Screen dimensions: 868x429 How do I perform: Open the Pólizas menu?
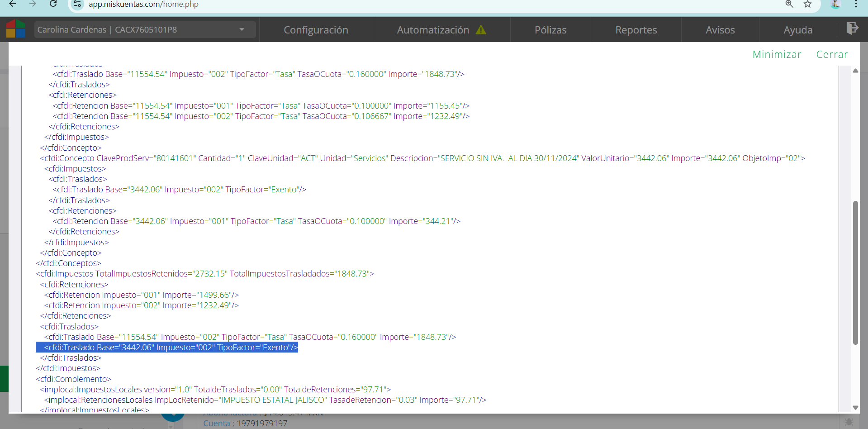(x=550, y=30)
